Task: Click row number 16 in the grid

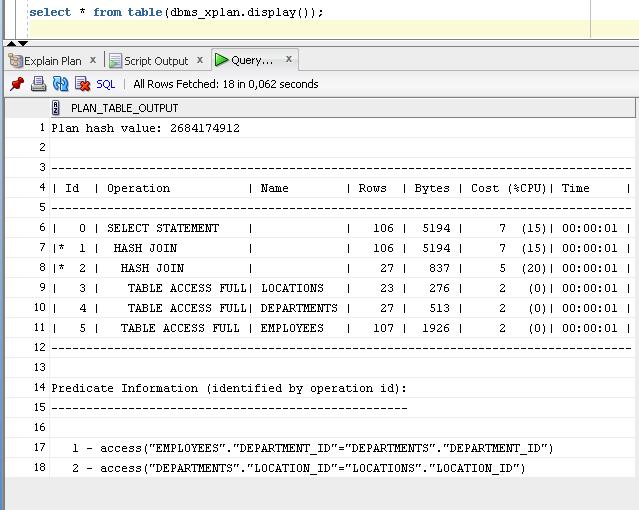Action: (x=40, y=427)
